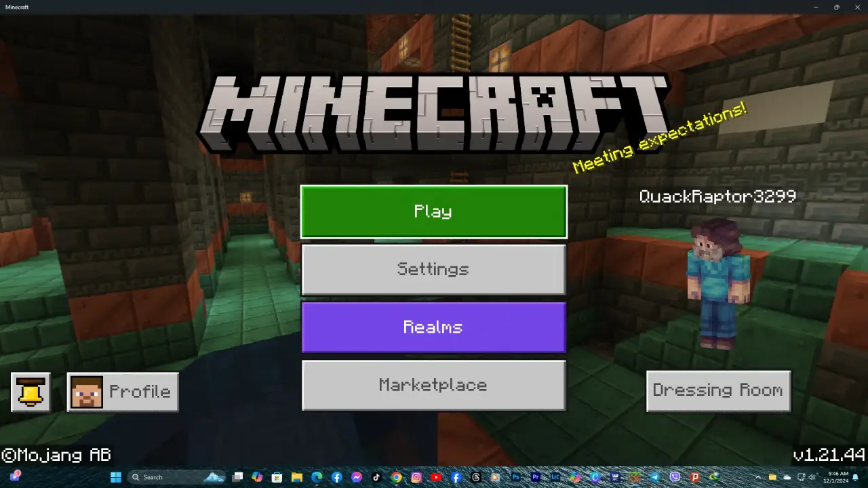Click the Minecraft grass block taskbar icon
Viewport: 868px width, 488px height.
pyautogui.click(x=635, y=477)
